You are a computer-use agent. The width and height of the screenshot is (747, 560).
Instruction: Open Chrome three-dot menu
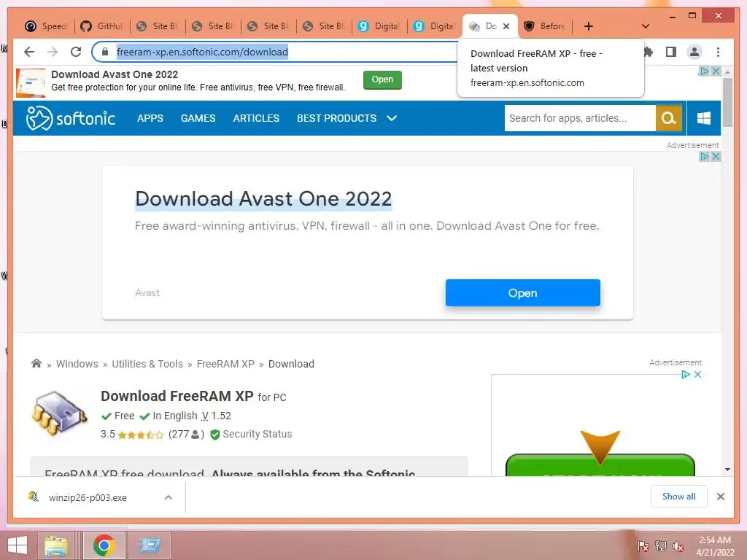coord(718,52)
